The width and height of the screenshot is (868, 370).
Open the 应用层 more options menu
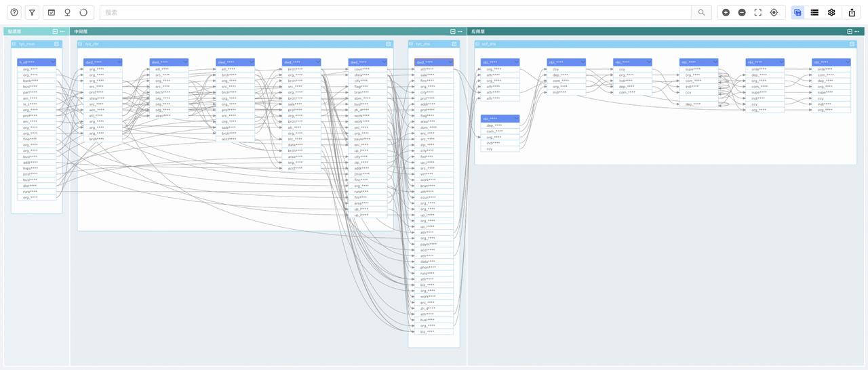click(857, 31)
